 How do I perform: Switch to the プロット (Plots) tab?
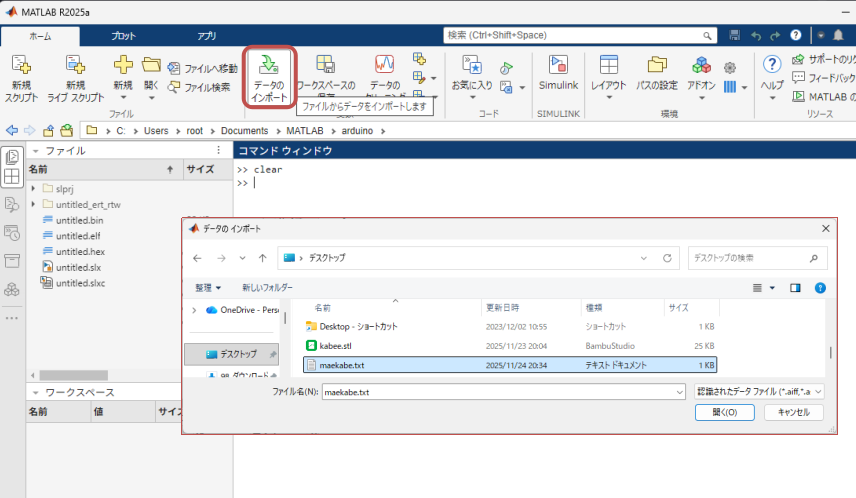tap(123, 36)
